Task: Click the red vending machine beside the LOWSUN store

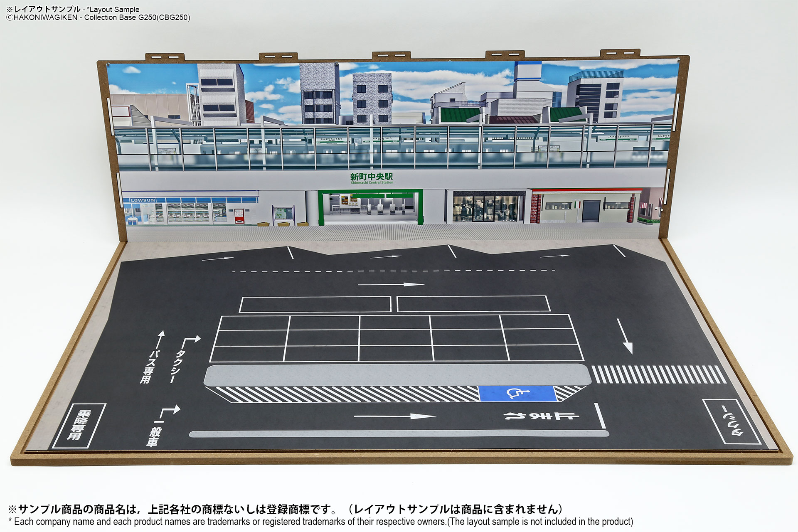Action: pyautogui.click(x=239, y=217)
